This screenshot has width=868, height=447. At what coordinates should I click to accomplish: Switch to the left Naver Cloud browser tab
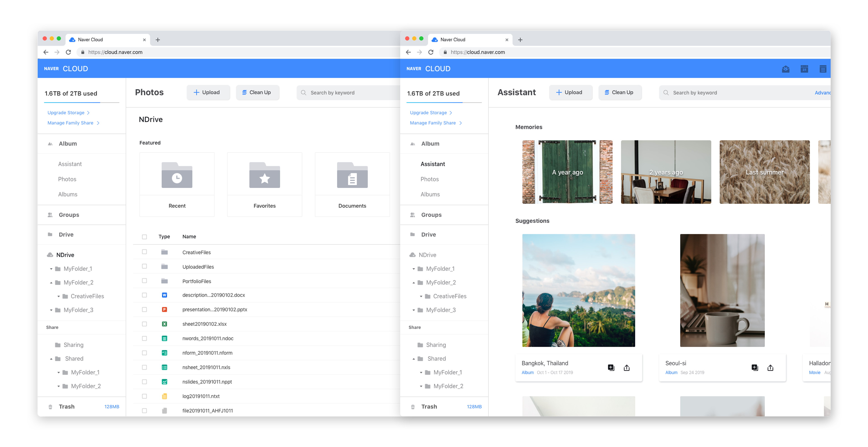pyautogui.click(x=108, y=39)
